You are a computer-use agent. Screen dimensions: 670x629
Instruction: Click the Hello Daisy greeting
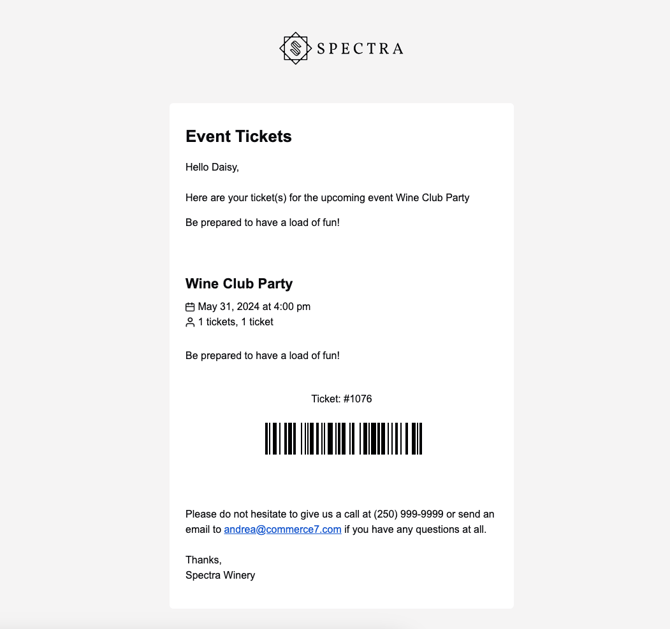[x=212, y=167]
